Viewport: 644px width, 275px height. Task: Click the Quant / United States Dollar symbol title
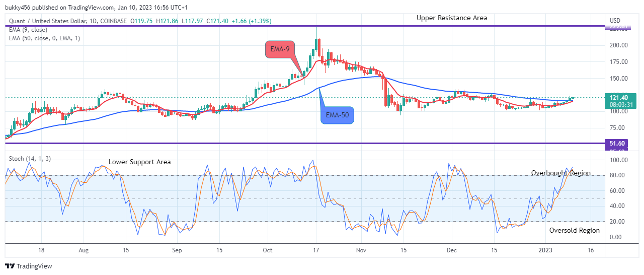(x=49, y=21)
